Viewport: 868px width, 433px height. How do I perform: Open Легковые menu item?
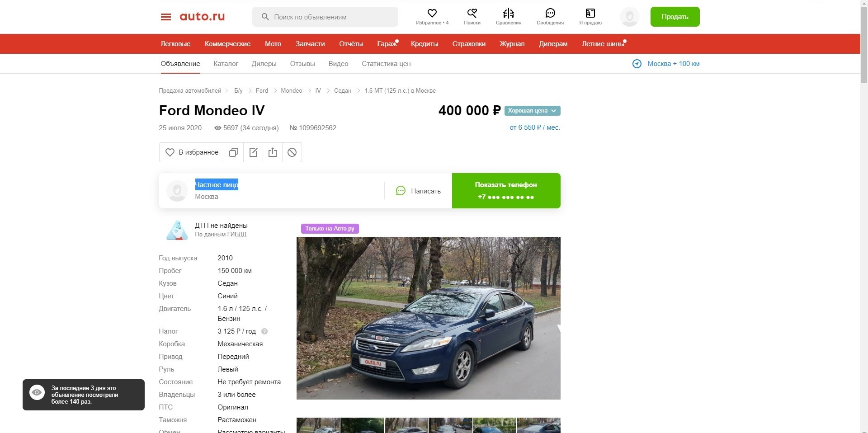click(175, 44)
